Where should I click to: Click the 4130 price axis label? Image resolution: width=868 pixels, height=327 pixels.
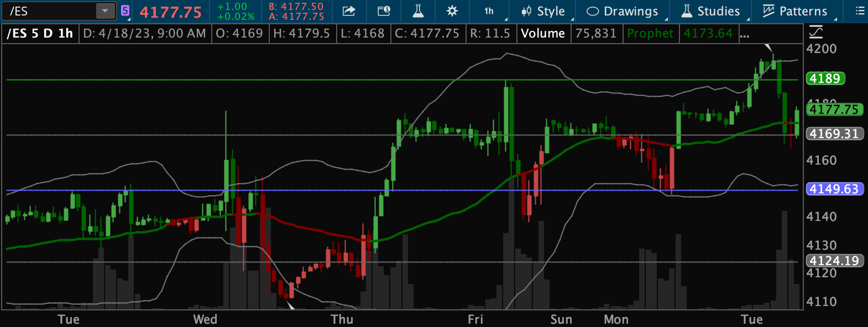click(822, 245)
